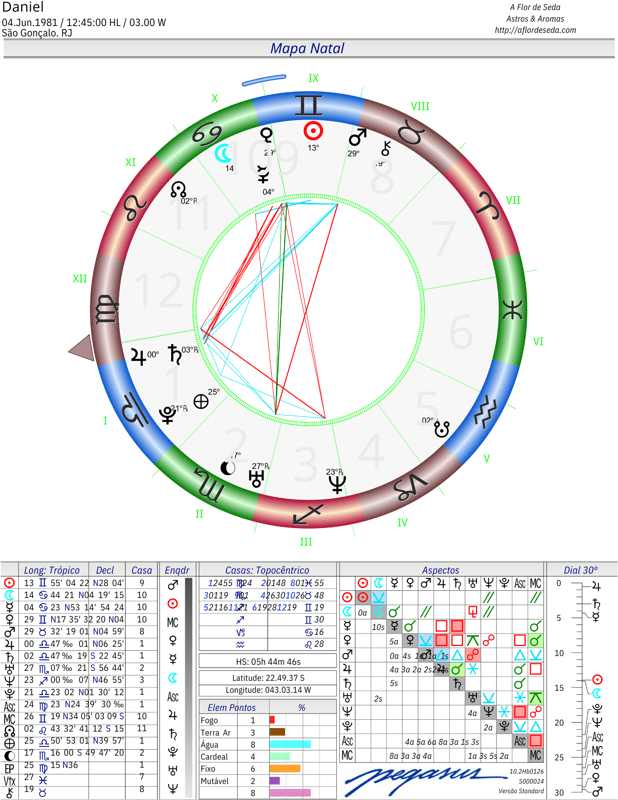Click the Mars glyph atop Enqdr column
This screenshot has width=618, height=800.
[x=173, y=585]
